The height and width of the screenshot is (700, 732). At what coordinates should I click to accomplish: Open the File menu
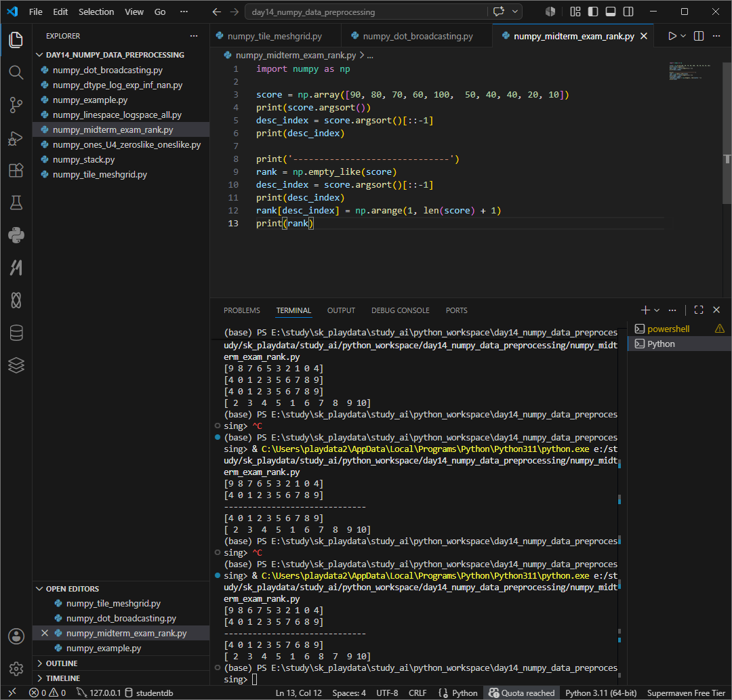35,12
